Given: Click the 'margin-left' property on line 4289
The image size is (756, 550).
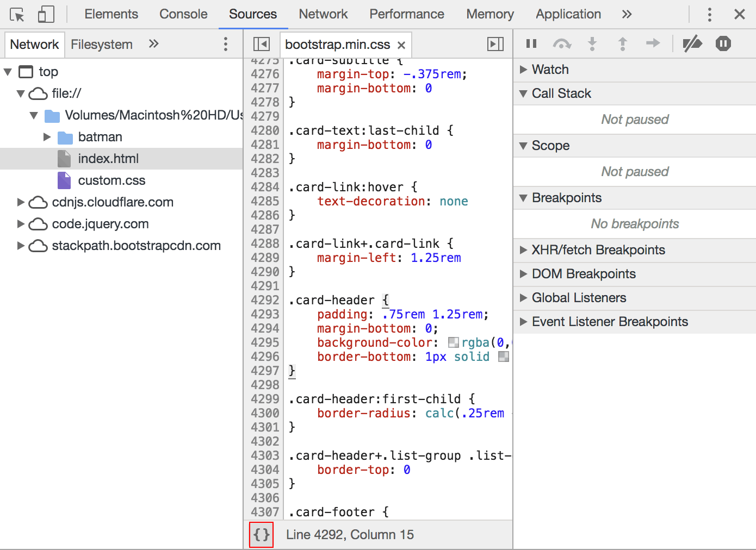Looking at the screenshot, I should [x=356, y=258].
